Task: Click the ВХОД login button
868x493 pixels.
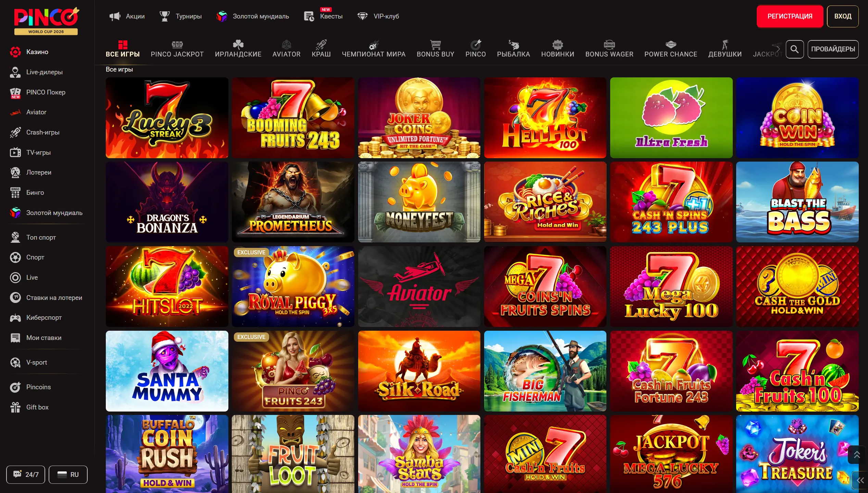Action: tap(843, 16)
